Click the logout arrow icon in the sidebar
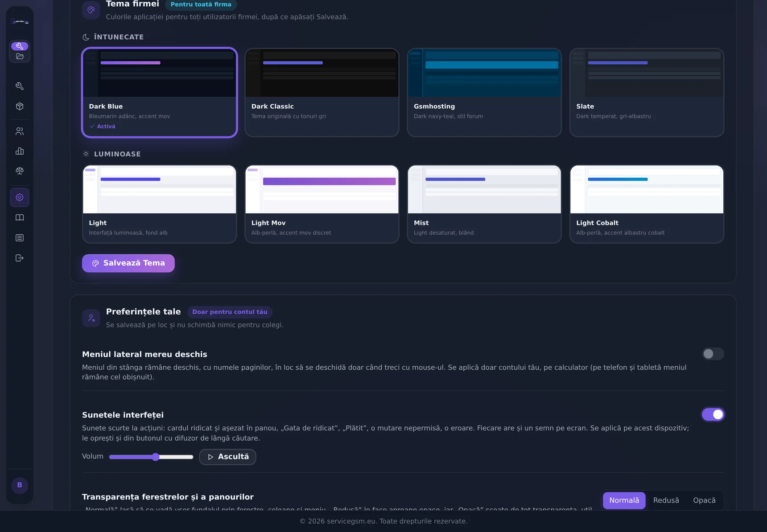Screen dimensions: 767x532 pyautogui.click(x=20, y=258)
